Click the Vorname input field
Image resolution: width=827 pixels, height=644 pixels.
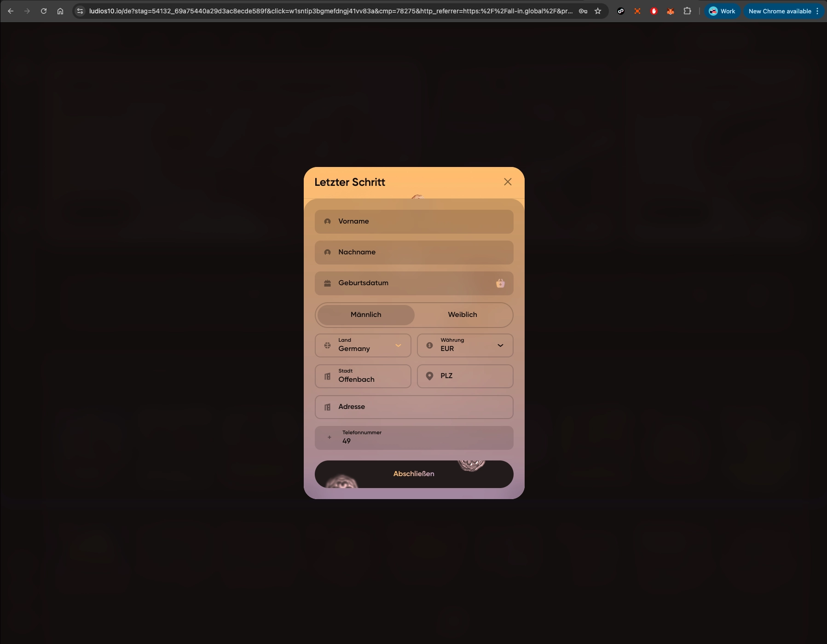click(x=414, y=222)
